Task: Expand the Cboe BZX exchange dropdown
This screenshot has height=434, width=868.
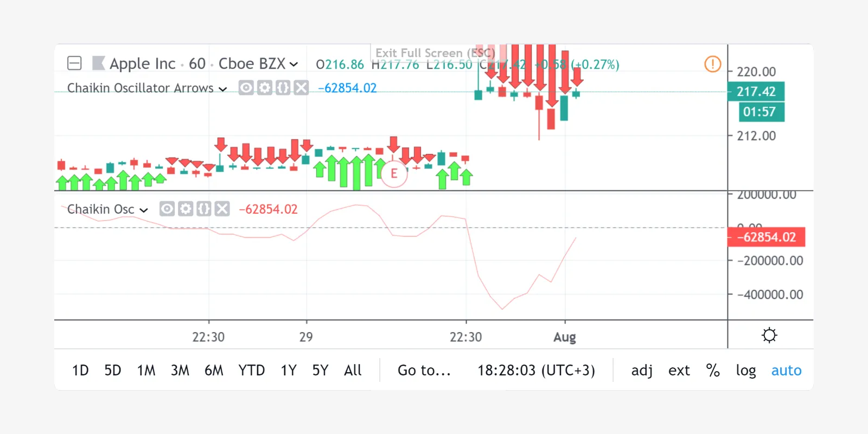Action: click(x=293, y=64)
